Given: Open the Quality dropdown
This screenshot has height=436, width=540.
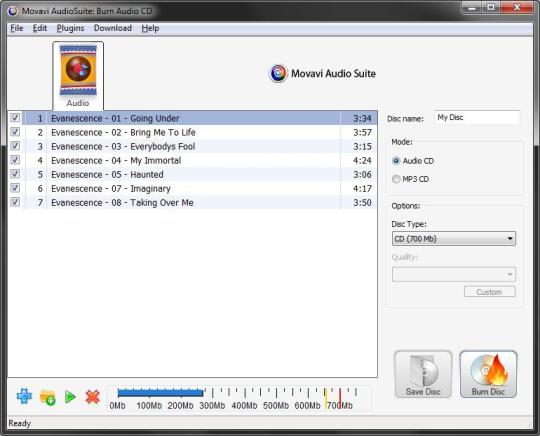Looking at the screenshot, I should [x=454, y=274].
